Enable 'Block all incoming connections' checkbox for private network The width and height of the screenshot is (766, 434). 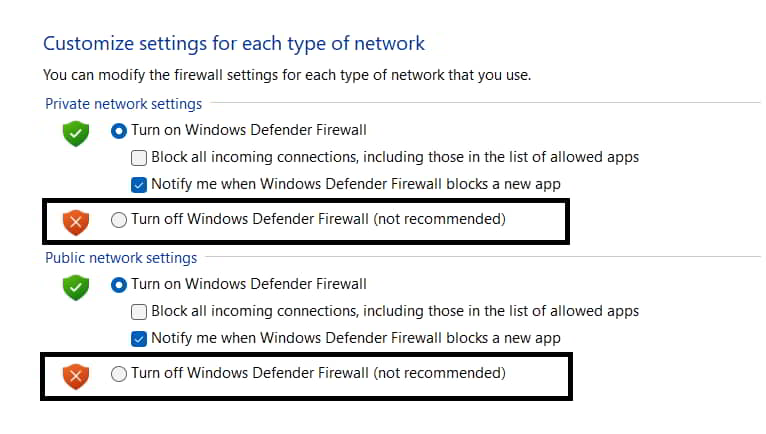[x=140, y=157]
